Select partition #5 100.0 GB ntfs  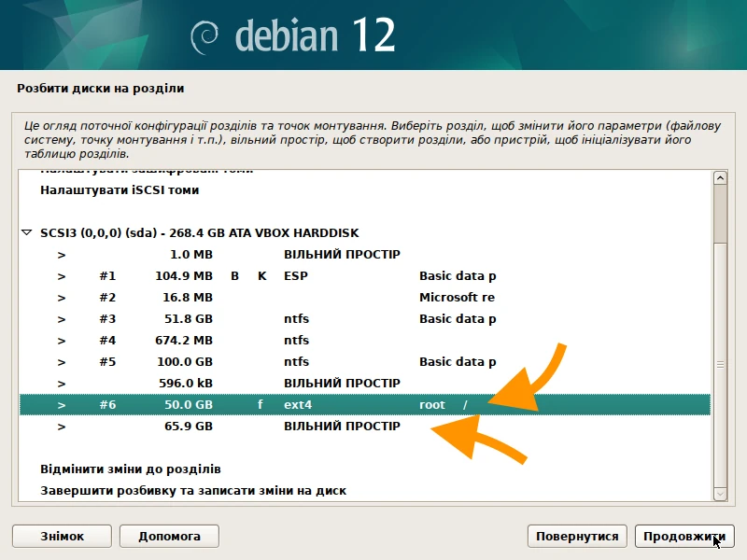pos(365,361)
